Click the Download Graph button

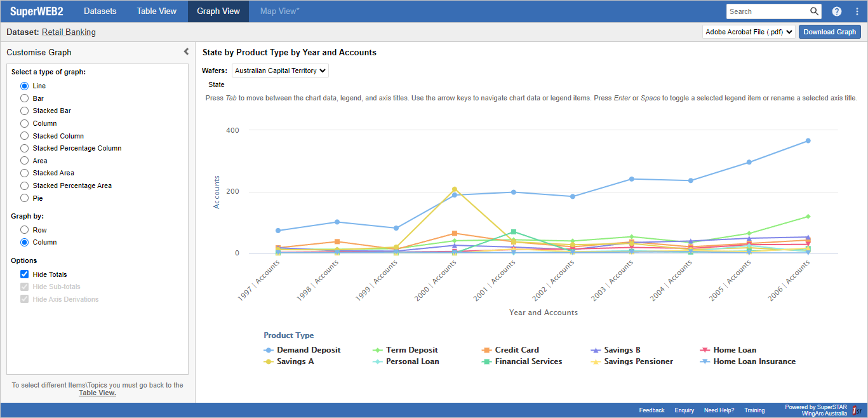(829, 31)
